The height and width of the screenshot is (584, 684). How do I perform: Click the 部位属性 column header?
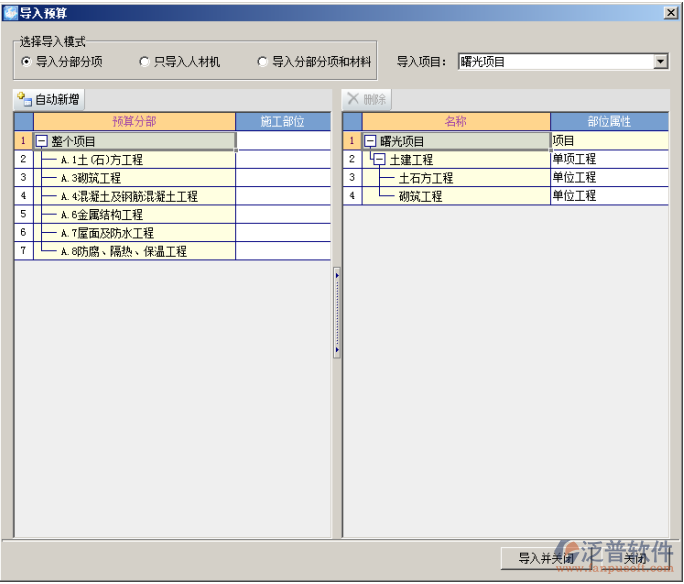609,122
